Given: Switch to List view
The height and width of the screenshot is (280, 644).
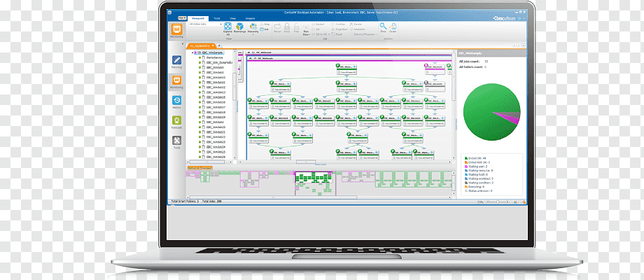Looking at the screenshot, I should (x=265, y=29).
